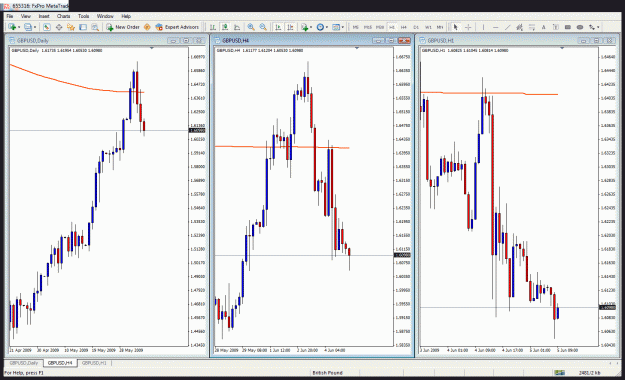Select the rectangle shape tool
Viewport: 625px width, 380px height.
click(x=568, y=27)
